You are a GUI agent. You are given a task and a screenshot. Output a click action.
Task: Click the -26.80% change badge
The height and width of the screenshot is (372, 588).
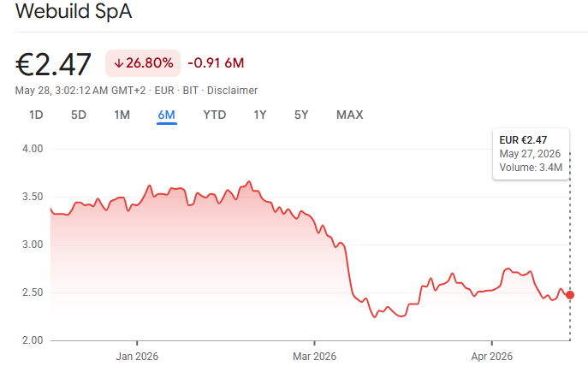143,63
